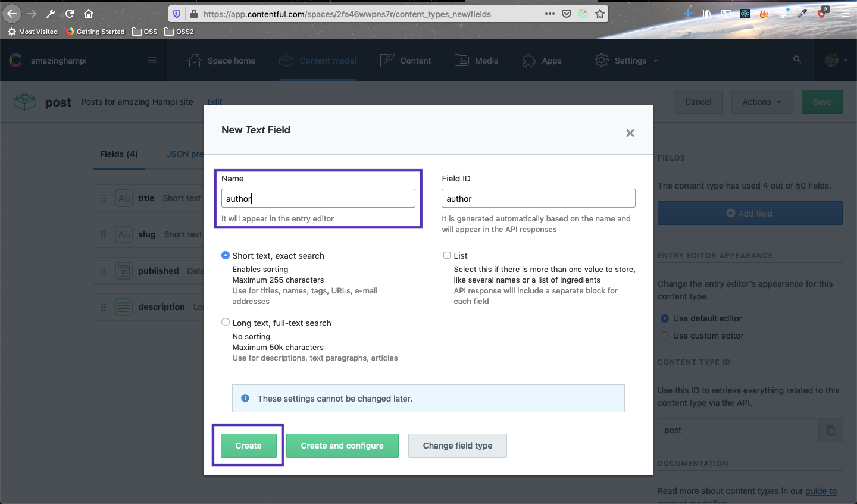Open the browser library icon
The height and width of the screenshot is (504, 857).
pos(707,14)
